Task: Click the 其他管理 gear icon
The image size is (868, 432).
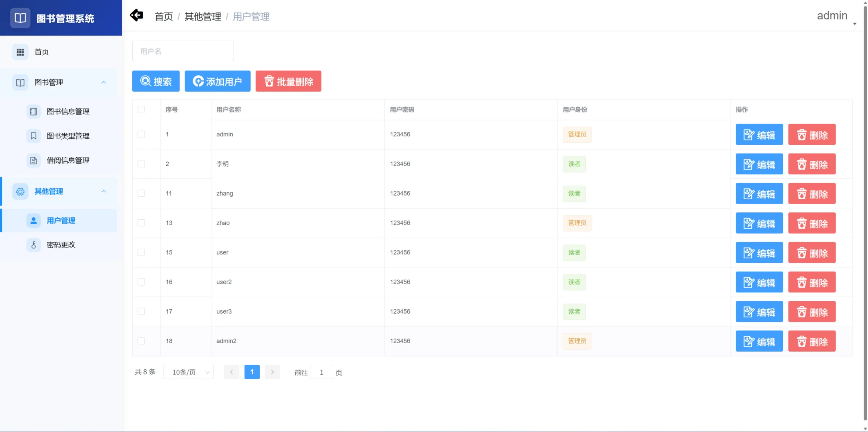Action: [x=20, y=192]
